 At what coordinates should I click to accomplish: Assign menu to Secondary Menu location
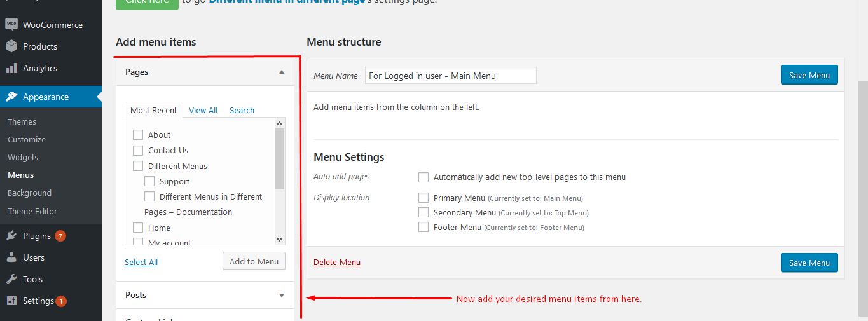coord(424,212)
